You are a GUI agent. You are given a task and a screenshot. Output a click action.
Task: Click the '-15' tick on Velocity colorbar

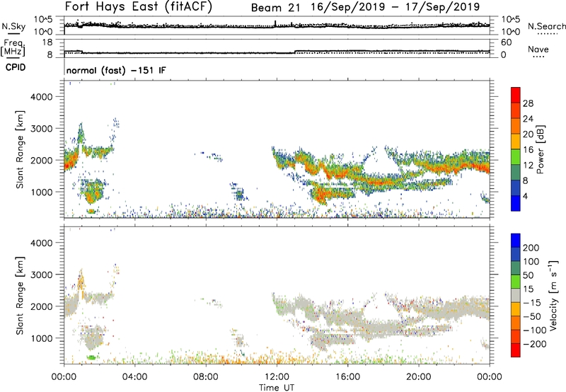(532, 303)
